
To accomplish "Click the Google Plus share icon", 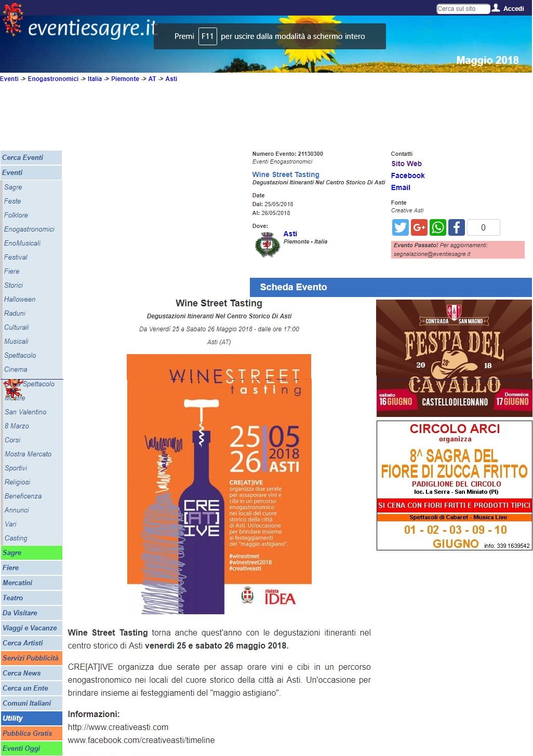I will pos(419,227).
